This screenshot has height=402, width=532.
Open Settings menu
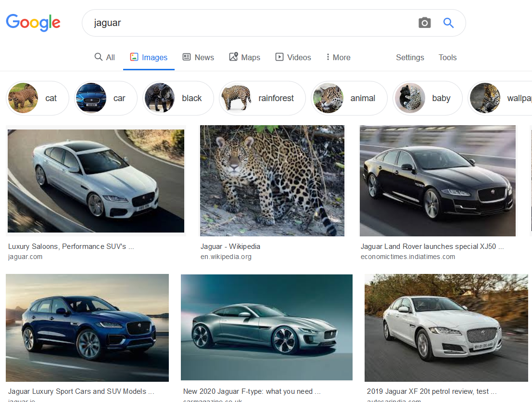(x=410, y=57)
